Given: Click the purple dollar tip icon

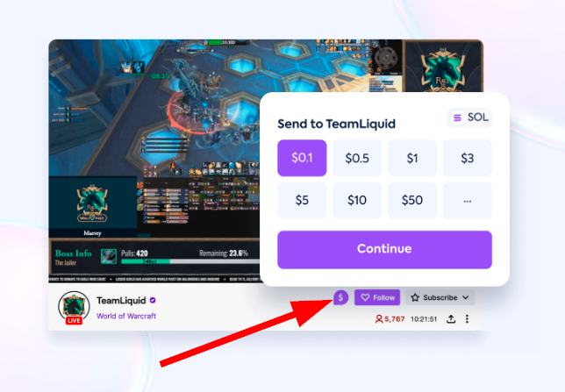Looking at the screenshot, I should pyautogui.click(x=340, y=297).
